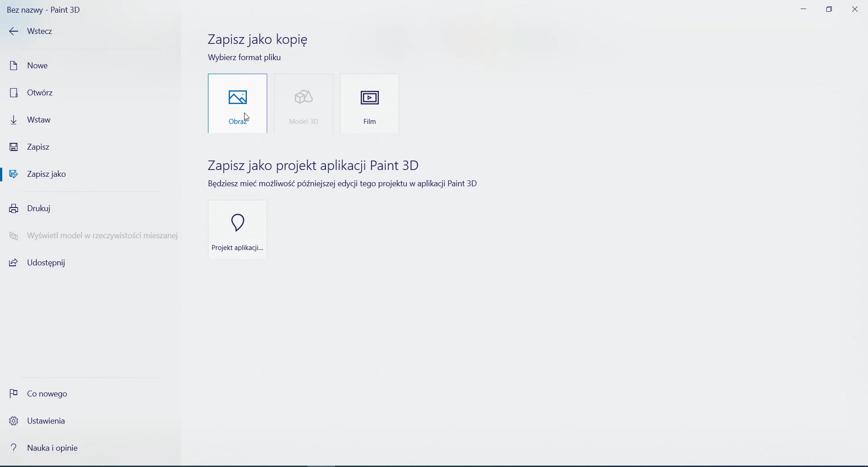
Task: Close the Paint 3D window
Action: click(855, 9)
